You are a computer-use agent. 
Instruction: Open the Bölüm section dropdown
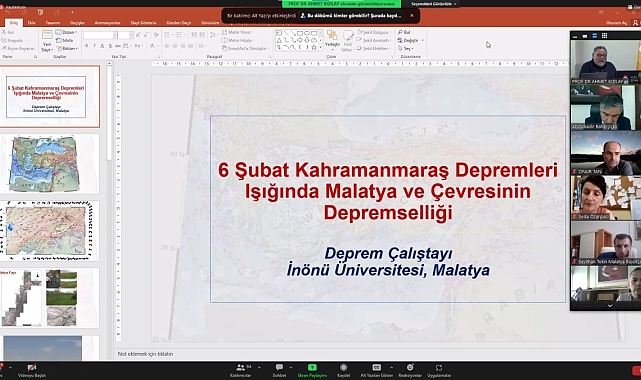[x=66, y=49]
